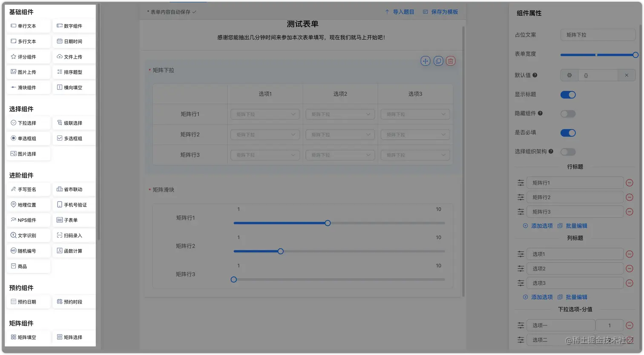This screenshot has height=355, width=644.
Task: Add the 函数计算 component
Action: [74, 251]
